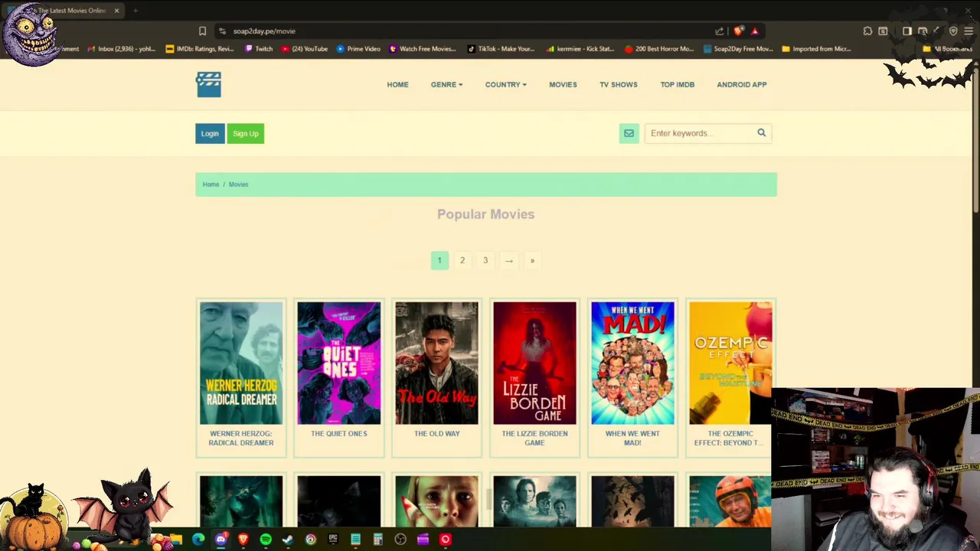980x551 pixels.
Task: Open Notepad app from taskbar
Action: point(355,540)
